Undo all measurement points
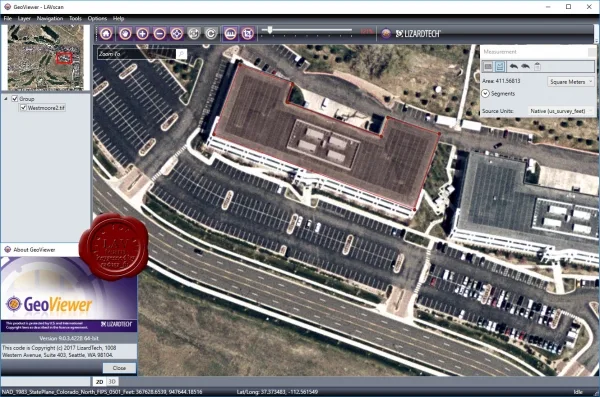The height and width of the screenshot is (397, 600). click(x=525, y=67)
